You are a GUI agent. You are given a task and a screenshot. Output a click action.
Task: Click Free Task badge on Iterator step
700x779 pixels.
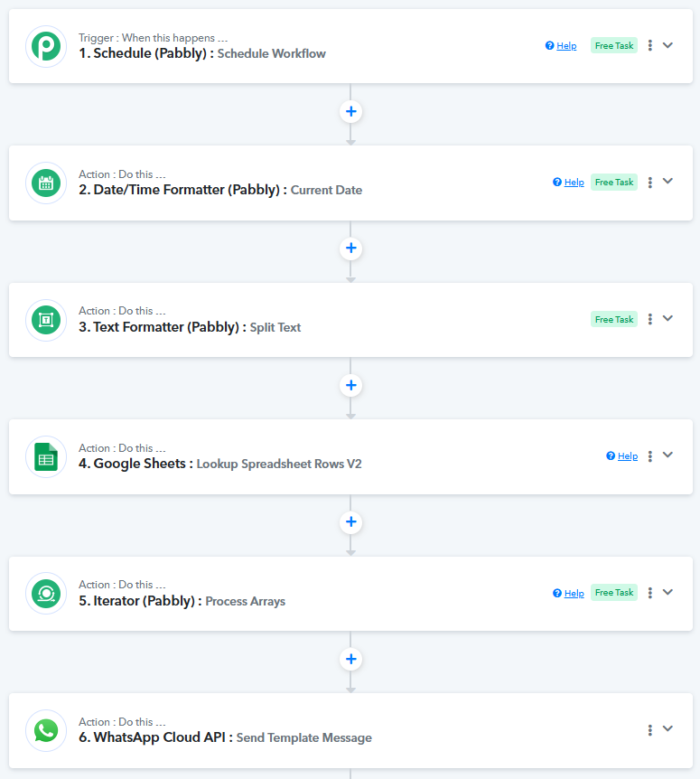coord(614,593)
